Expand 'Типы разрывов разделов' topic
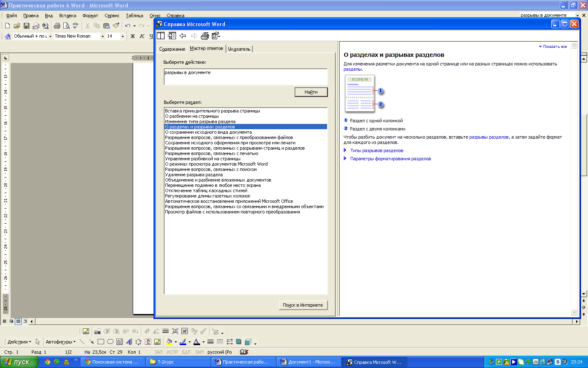This screenshot has height=368, width=588. pos(376,150)
